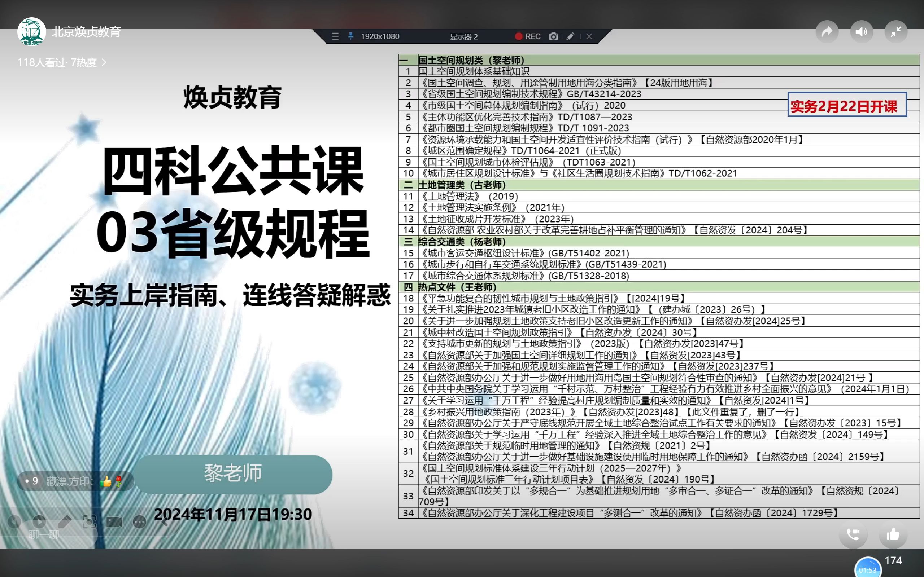Click the 黎老师 teacher button

233,474
